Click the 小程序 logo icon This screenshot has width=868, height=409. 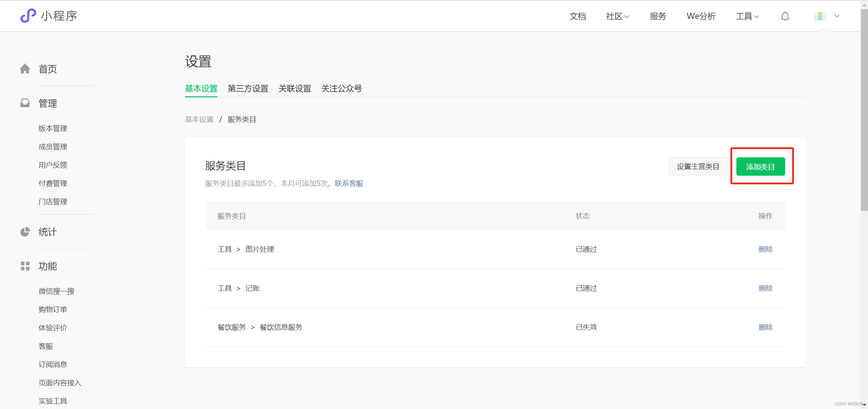point(28,16)
